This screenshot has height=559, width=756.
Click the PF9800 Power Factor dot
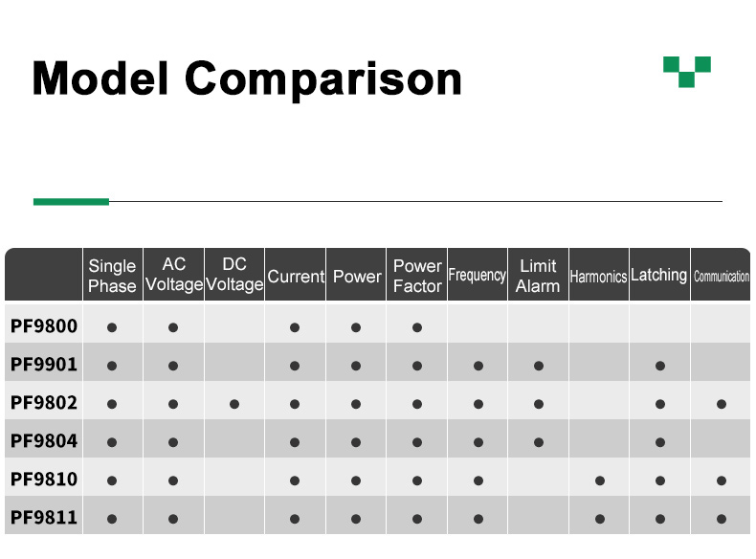[x=417, y=327]
